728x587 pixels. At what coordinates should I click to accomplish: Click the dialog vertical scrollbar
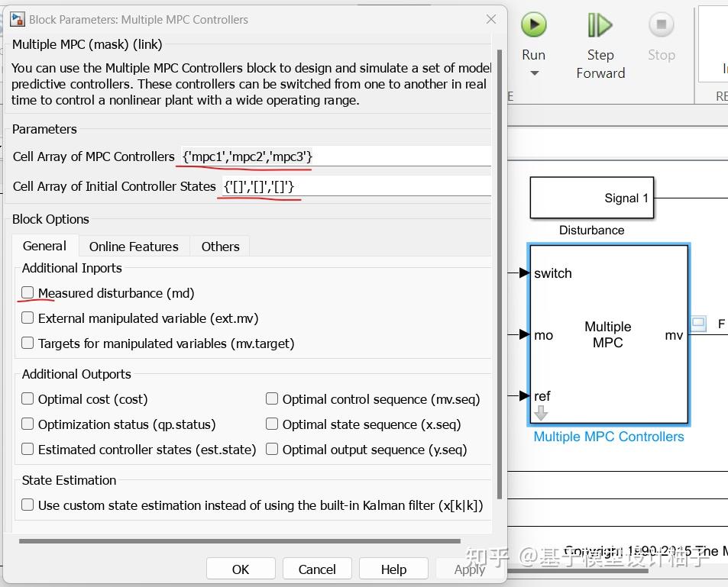pyautogui.click(x=500, y=274)
